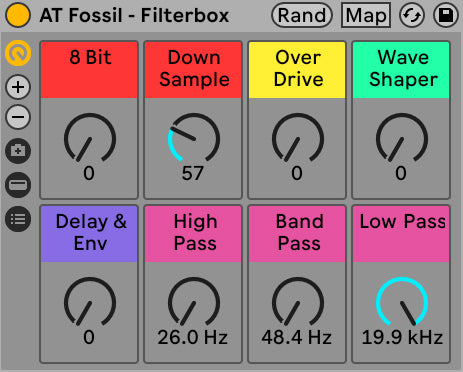This screenshot has width=463, height=372.
Task: Click the hot-swap preset icon
Action: tap(412, 15)
